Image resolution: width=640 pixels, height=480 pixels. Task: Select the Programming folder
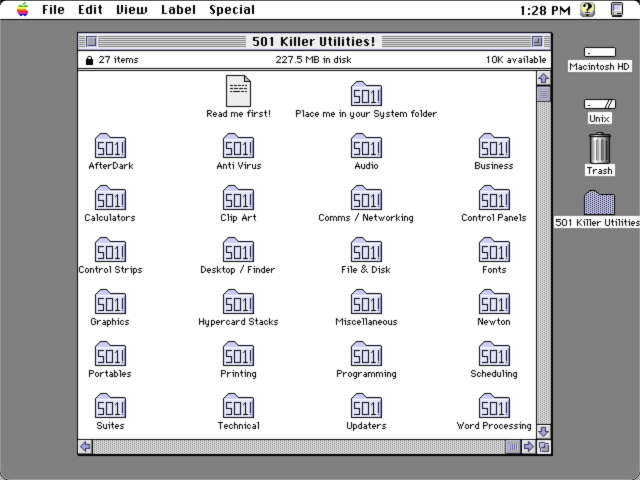coord(366,353)
